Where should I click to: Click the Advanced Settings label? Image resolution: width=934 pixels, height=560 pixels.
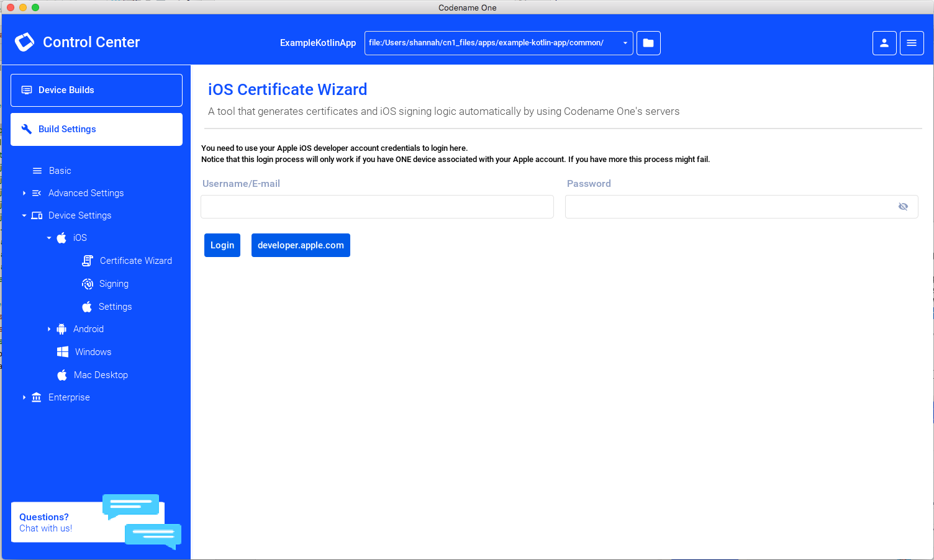[86, 193]
